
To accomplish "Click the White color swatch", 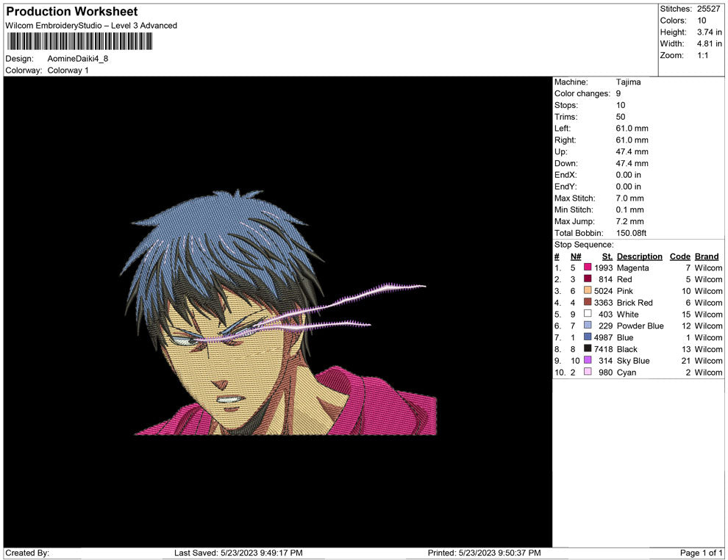I will [x=588, y=314].
